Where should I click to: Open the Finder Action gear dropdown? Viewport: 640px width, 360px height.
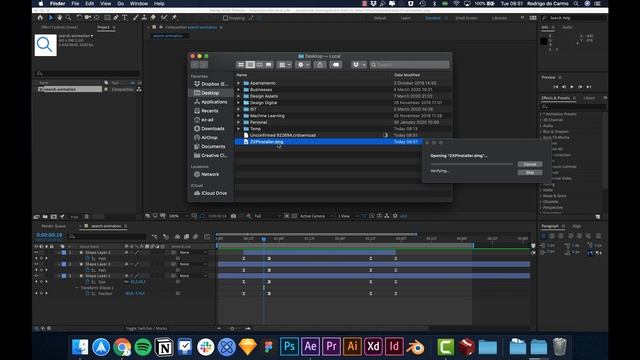click(x=303, y=64)
